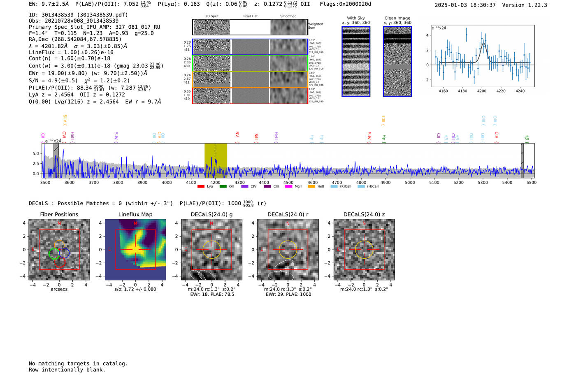
Task: Open the Clean Image cutout
Action: pyautogui.click(x=397, y=61)
